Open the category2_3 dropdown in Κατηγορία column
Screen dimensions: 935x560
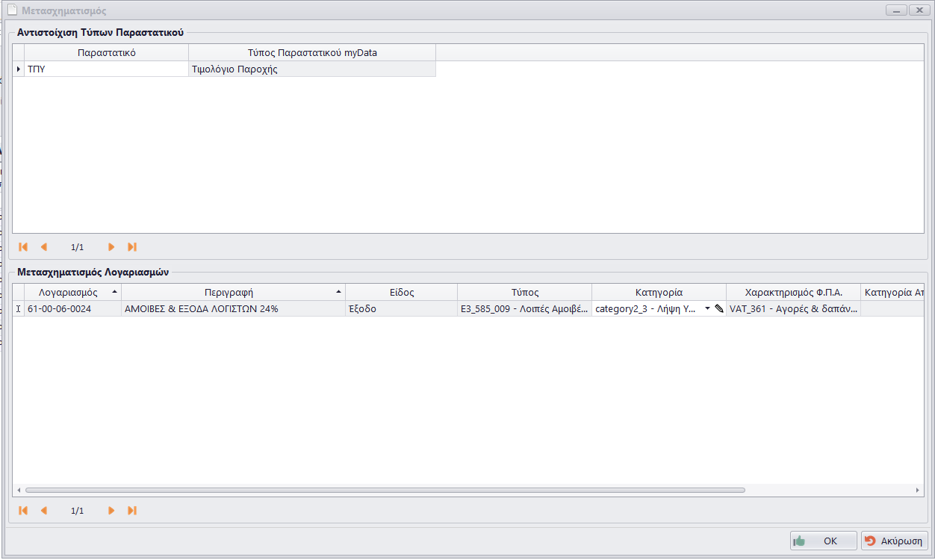[x=706, y=308]
